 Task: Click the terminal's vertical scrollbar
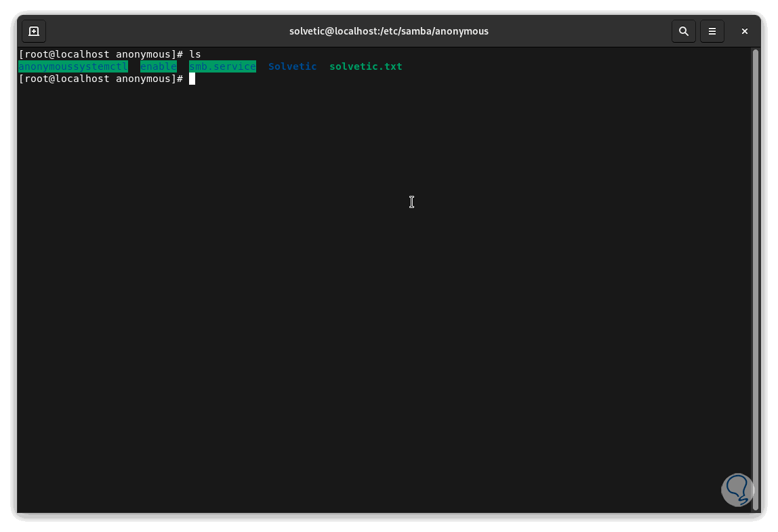(x=755, y=279)
